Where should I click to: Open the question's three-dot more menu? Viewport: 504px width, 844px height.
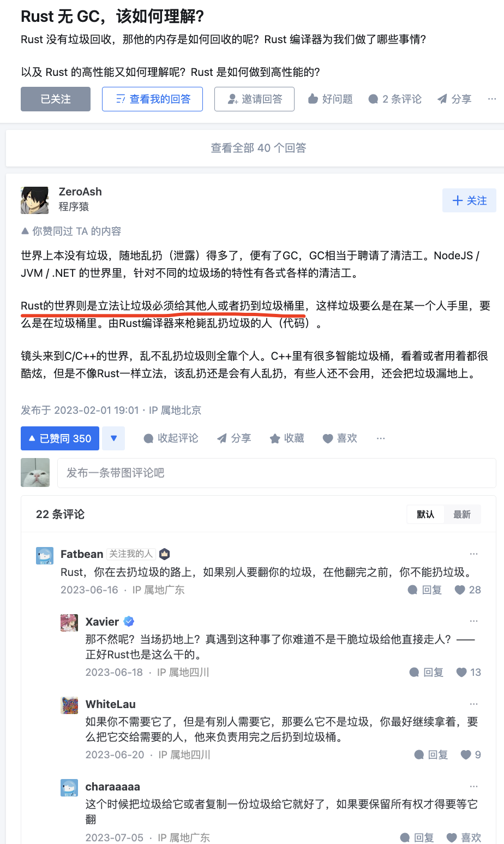click(492, 99)
